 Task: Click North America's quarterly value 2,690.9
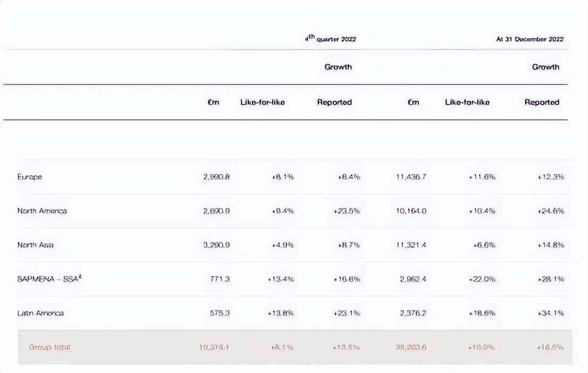pos(216,211)
